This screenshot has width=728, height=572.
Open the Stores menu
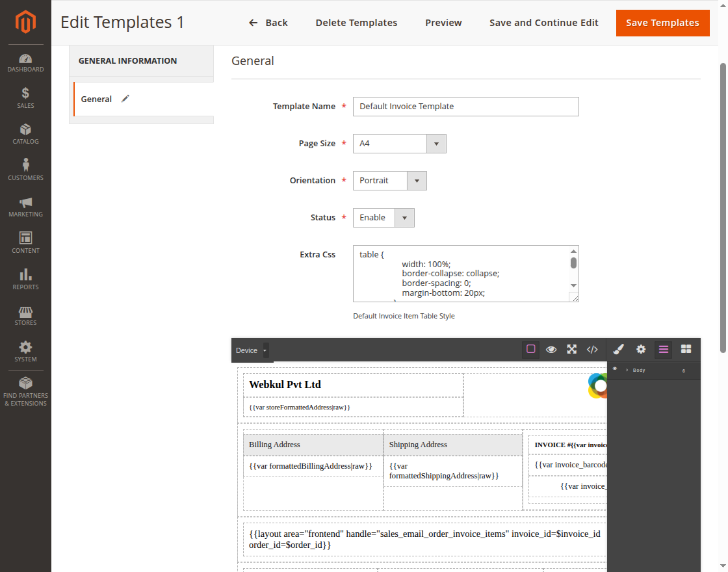[25, 315]
